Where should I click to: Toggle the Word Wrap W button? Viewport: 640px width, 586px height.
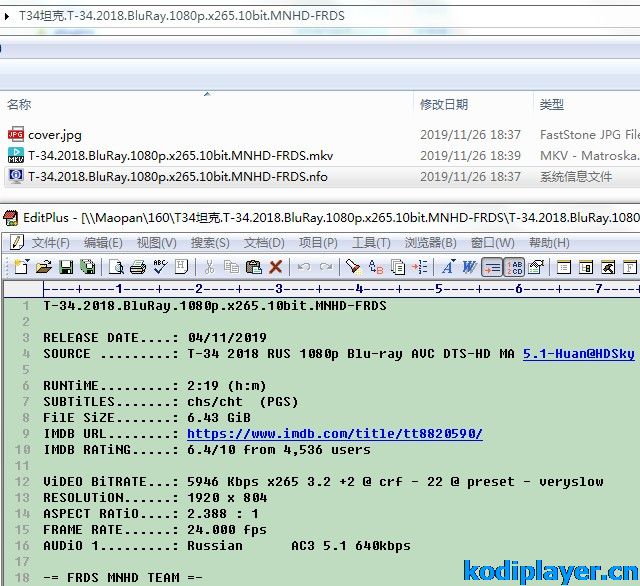click(469, 267)
